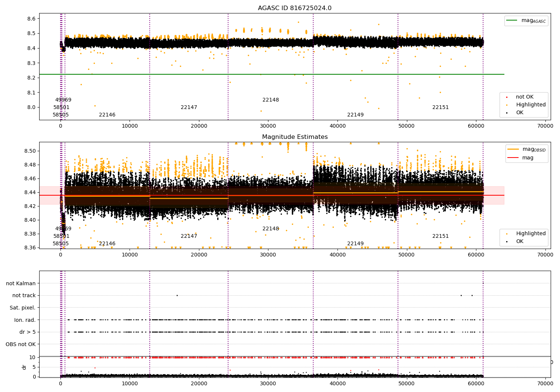Click obsid label 58501 in top plot
The height and width of the screenshot is (392, 560).
tap(62, 107)
